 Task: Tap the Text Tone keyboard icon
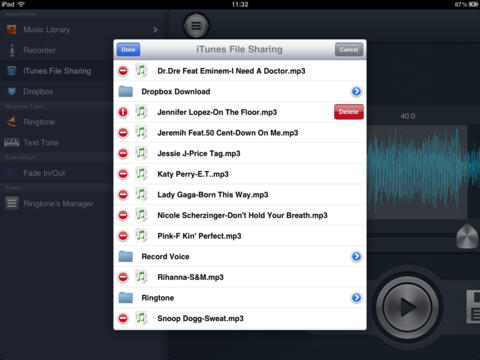pos(12,143)
